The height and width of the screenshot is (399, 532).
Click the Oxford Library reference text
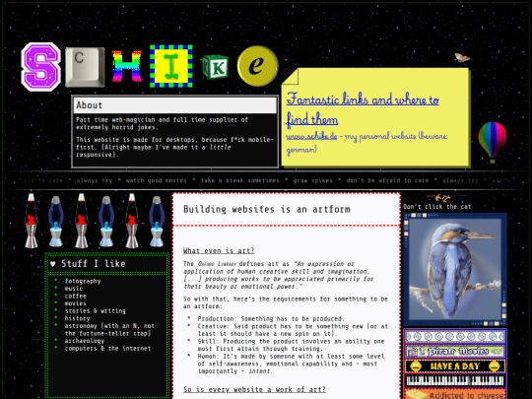[x=217, y=264]
